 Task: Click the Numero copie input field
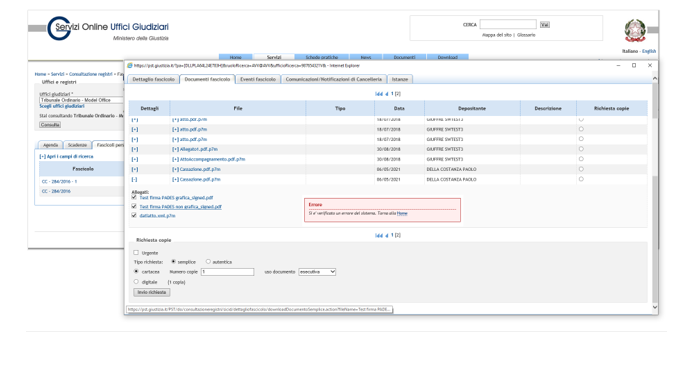[x=227, y=272]
